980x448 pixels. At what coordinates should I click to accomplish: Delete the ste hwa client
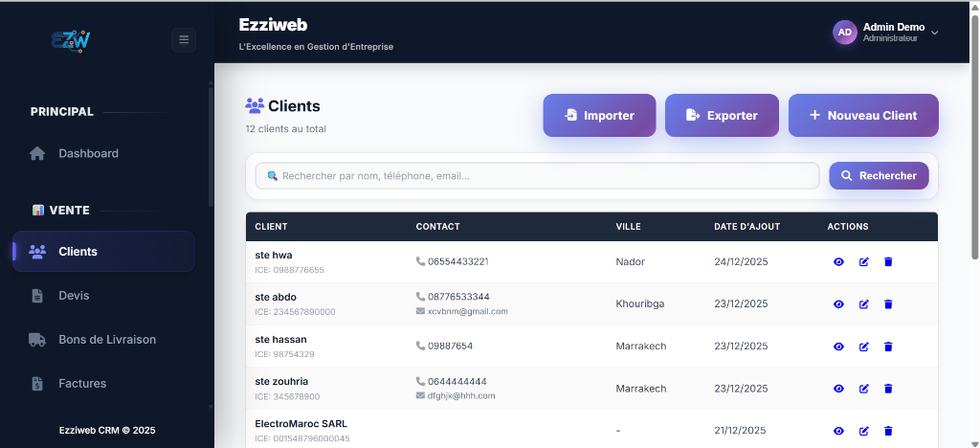[x=888, y=261]
